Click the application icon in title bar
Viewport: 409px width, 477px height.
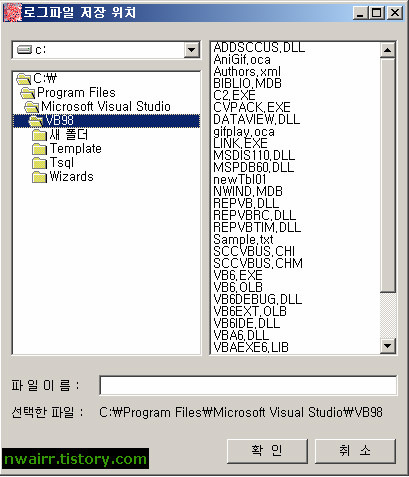(13, 13)
